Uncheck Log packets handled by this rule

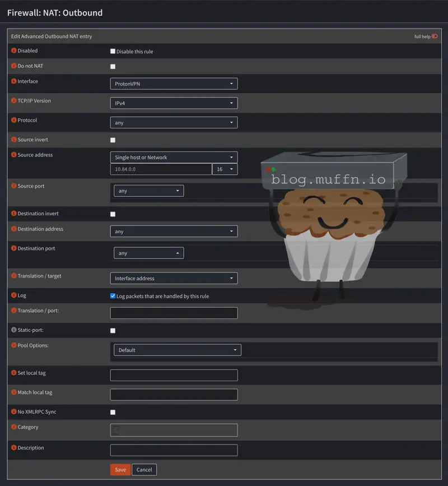pyautogui.click(x=113, y=295)
